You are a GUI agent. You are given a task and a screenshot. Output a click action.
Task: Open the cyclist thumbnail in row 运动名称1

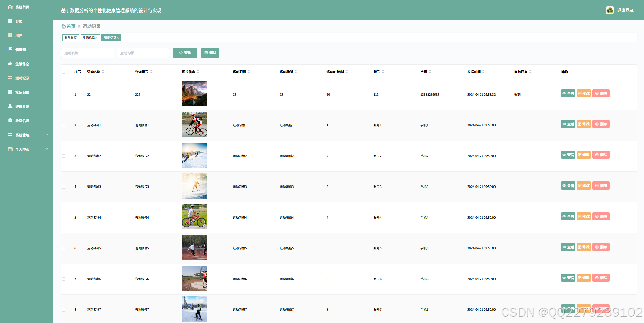pyautogui.click(x=194, y=124)
